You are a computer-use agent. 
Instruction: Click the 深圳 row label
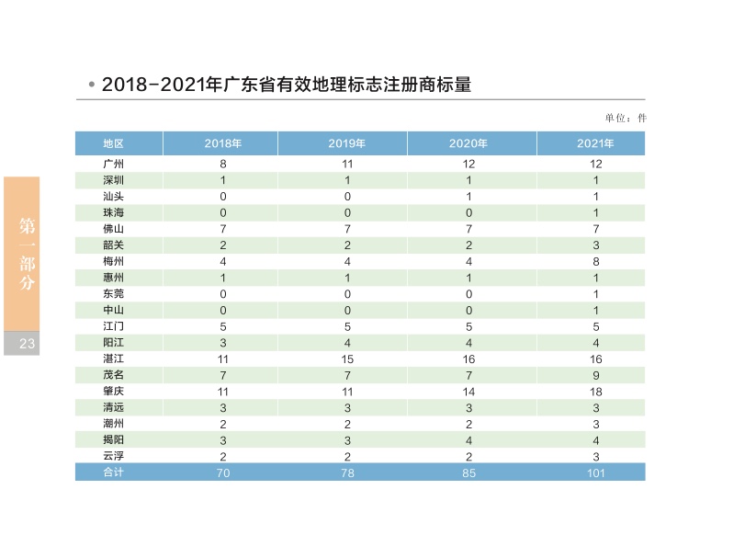point(113,180)
